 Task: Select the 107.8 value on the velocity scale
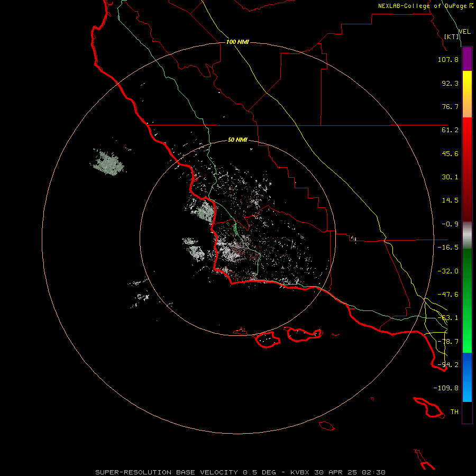click(448, 59)
